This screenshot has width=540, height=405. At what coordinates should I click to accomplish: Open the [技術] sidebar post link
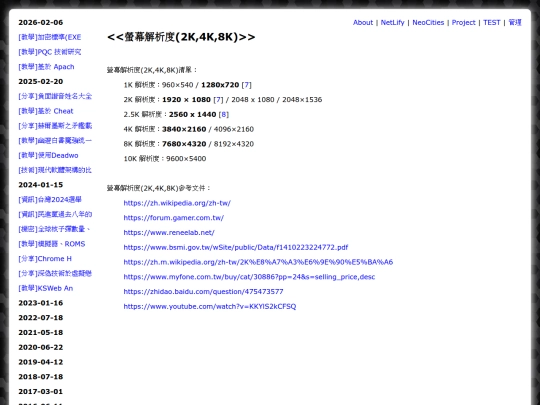(x=55, y=170)
